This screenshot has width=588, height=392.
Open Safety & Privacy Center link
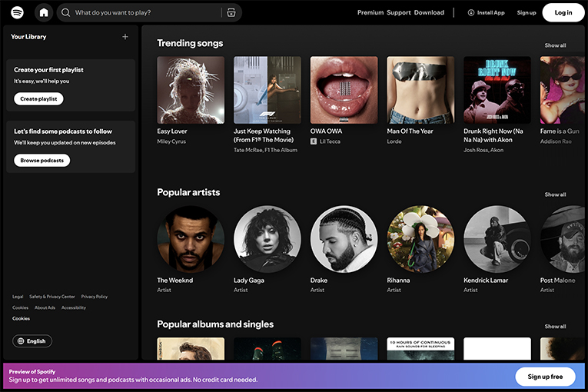[52, 297]
